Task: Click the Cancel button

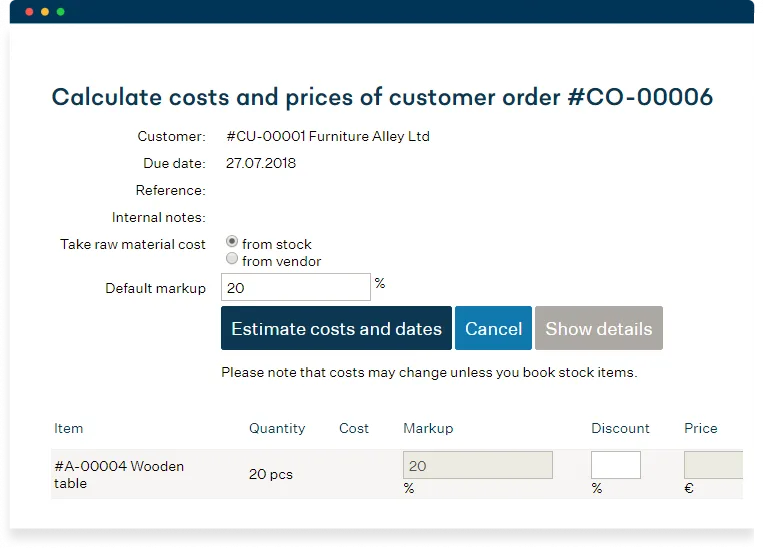Action: click(x=493, y=328)
